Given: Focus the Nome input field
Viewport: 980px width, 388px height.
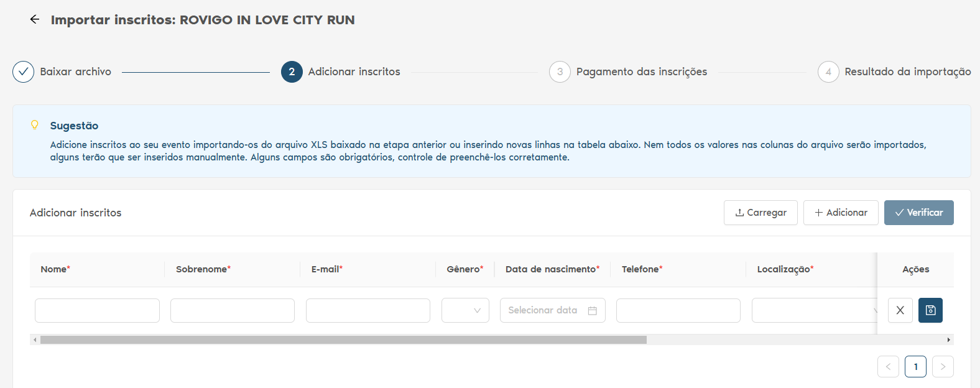Looking at the screenshot, I should (x=97, y=310).
